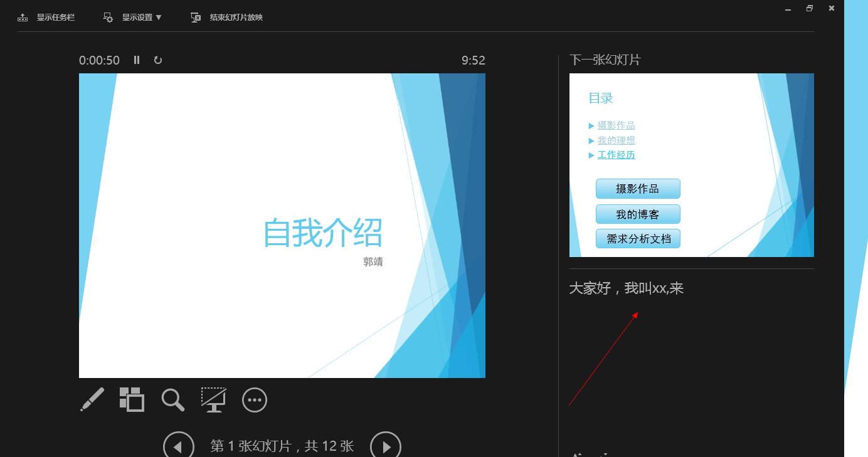
Task: Pause the presentation timer
Action: coord(137,60)
